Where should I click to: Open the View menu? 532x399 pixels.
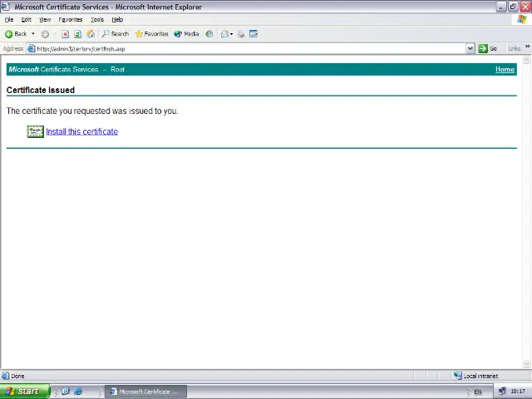45,20
